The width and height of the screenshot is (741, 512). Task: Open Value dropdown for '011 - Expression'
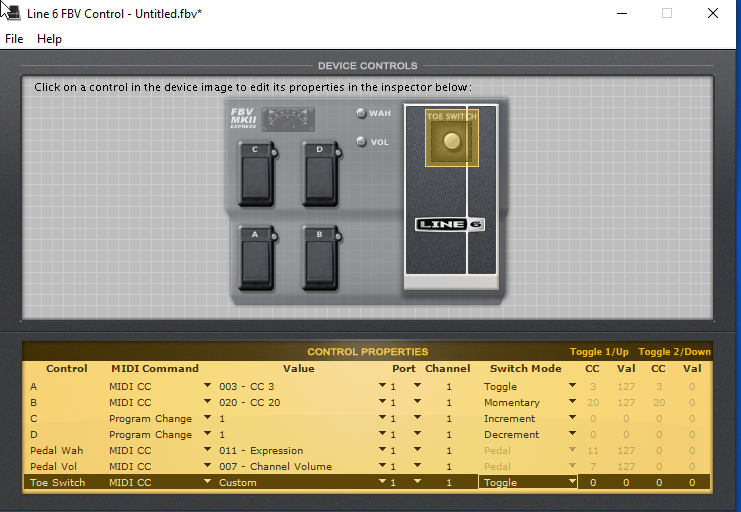pyautogui.click(x=382, y=450)
